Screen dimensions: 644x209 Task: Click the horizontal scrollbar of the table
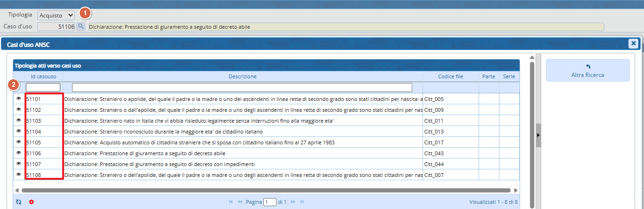266,191
